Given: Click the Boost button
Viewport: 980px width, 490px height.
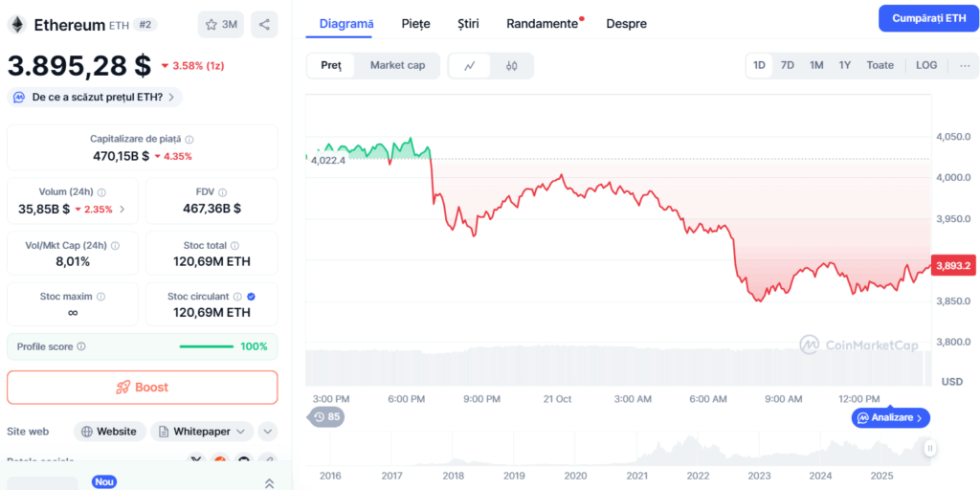Looking at the screenshot, I should pos(143,388).
